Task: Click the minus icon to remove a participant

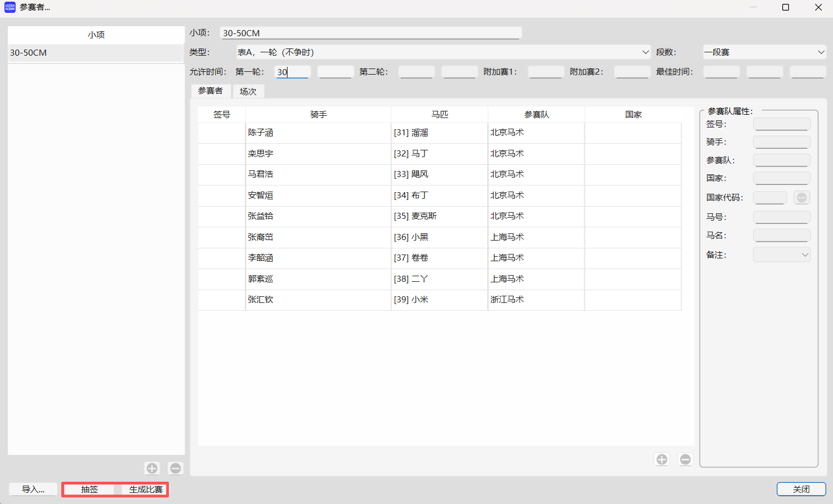Action: click(685, 459)
